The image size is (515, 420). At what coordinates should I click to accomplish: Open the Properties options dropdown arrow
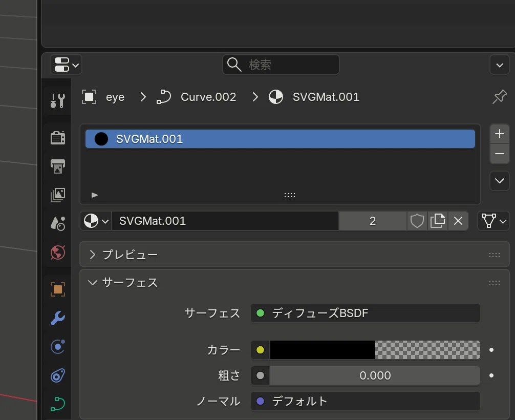coord(500,65)
